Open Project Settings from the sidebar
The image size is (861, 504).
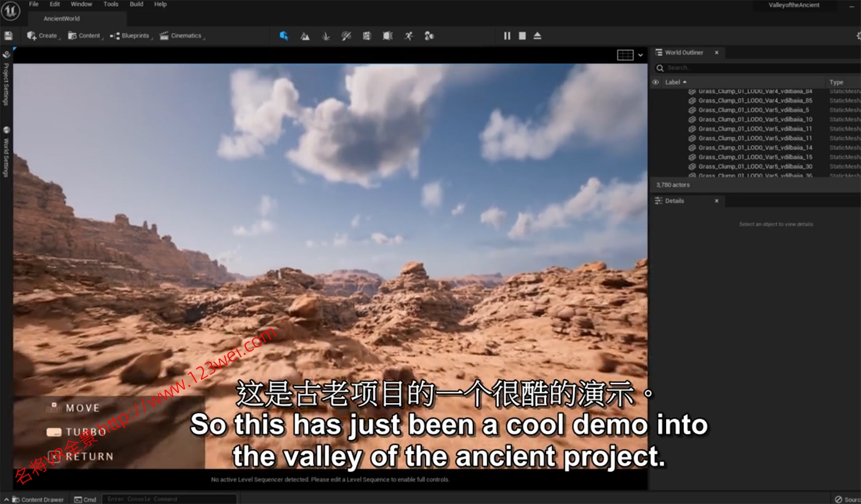click(6, 79)
